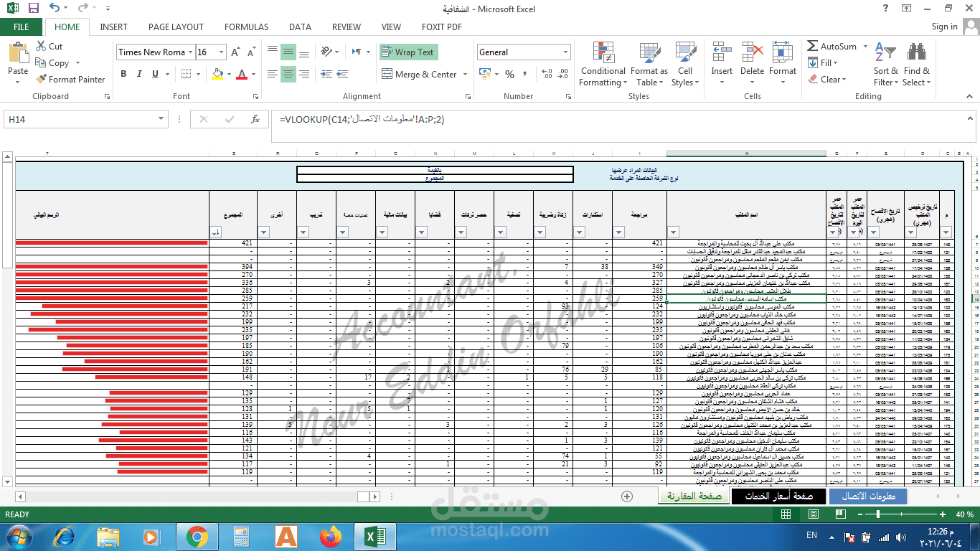Select the صفحة أسعار الخدمات sheet tab
This screenshot has width=980, height=551.
(778, 496)
